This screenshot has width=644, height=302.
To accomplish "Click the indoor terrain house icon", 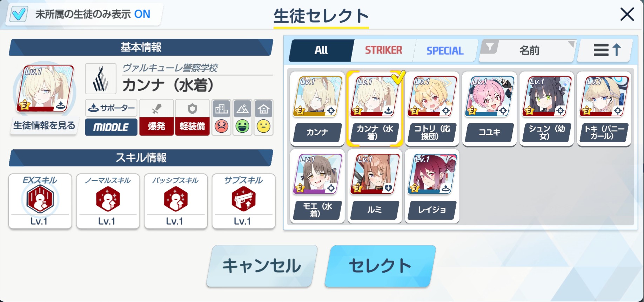I will point(263,109).
